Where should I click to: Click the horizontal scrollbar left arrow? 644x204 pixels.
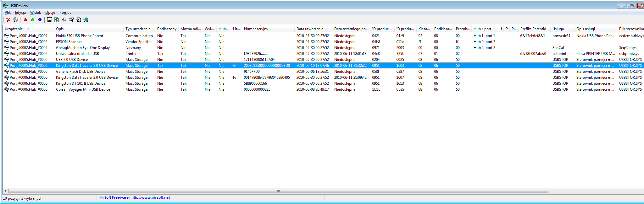coord(5,191)
